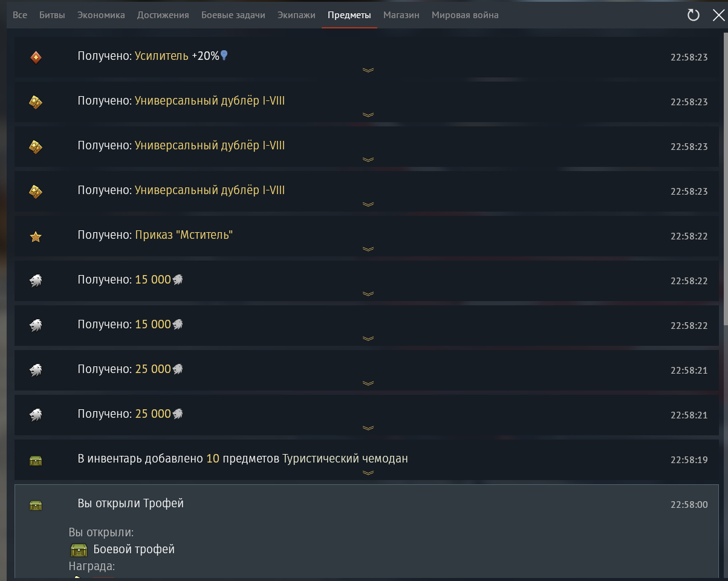This screenshot has height=581, width=728.
Task: Click the blue bulb icon after +20%
Action: [x=224, y=56]
